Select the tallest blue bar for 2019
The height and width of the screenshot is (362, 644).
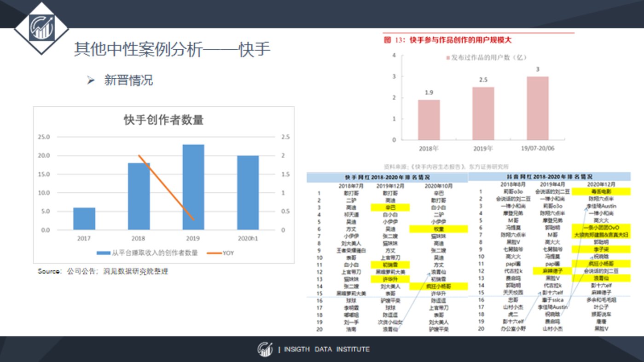click(193, 187)
